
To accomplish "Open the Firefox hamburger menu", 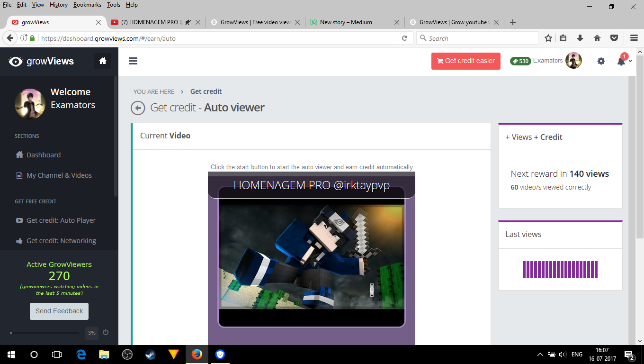I will point(634,38).
